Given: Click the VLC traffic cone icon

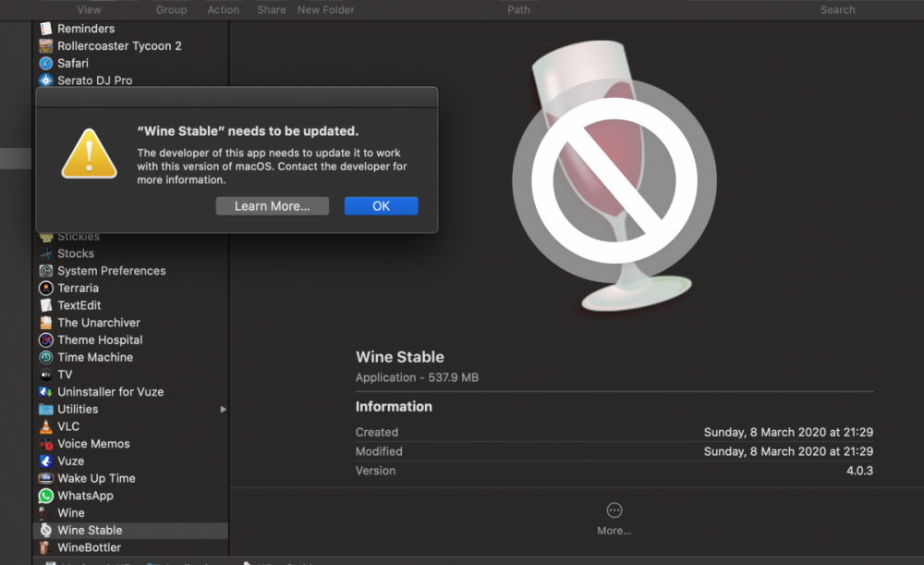Looking at the screenshot, I should point(47,426).
